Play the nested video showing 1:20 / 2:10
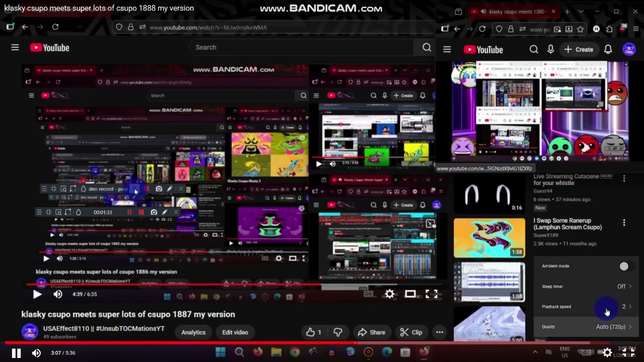The width and height of the screenshot is (644, 362). click(x=46, y=258)
